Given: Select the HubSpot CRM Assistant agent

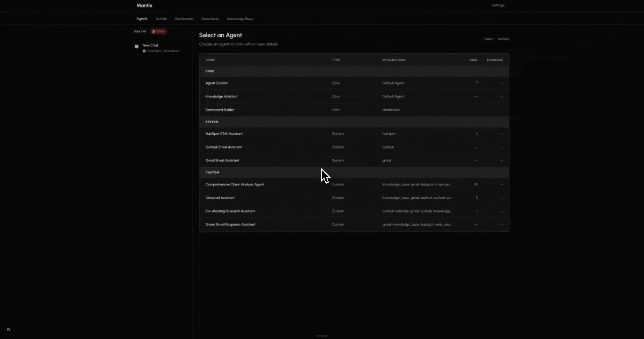Looking at the screenshot, I should (x=224, y=134).
